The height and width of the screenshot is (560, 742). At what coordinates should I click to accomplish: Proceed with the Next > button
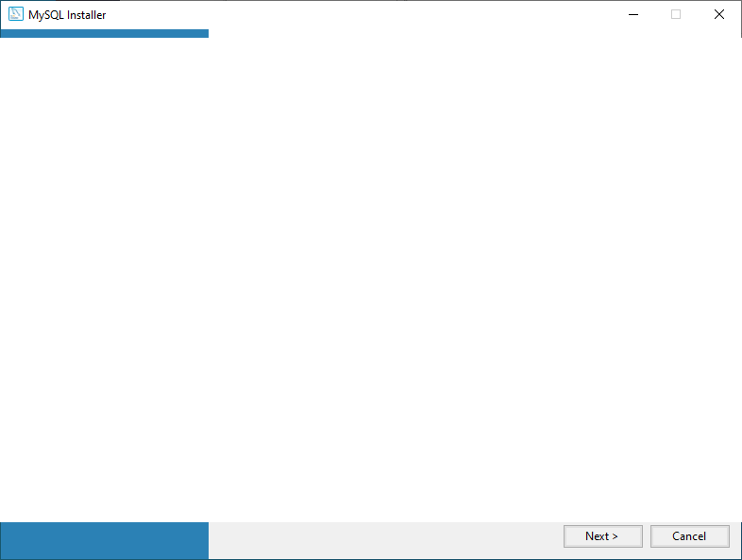pyautogui.click(x=602, y=536)
